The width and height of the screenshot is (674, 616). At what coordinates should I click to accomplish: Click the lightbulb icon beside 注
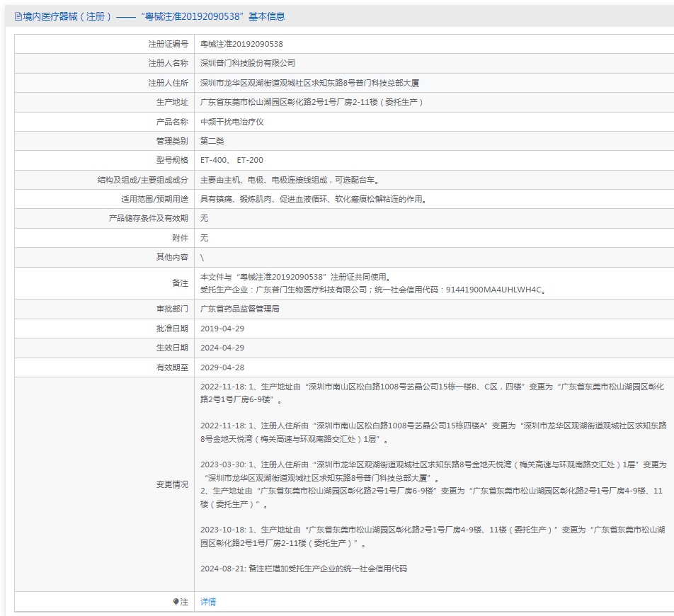click(176, 602)
